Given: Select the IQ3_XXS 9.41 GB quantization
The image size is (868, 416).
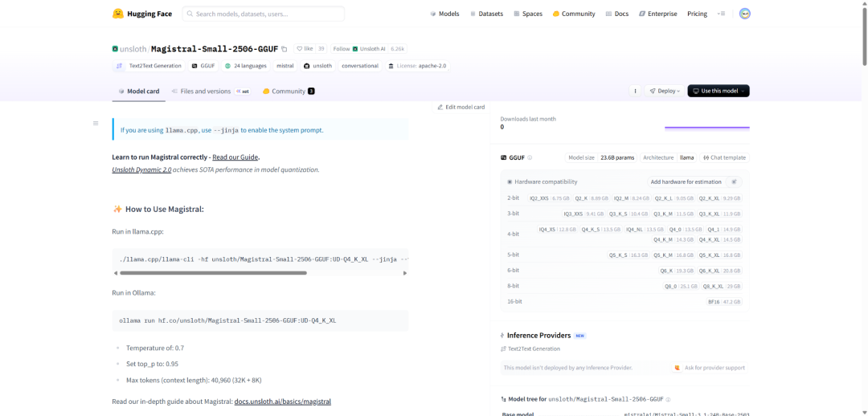Looking at the screenshot, I should tap(583, 214).
